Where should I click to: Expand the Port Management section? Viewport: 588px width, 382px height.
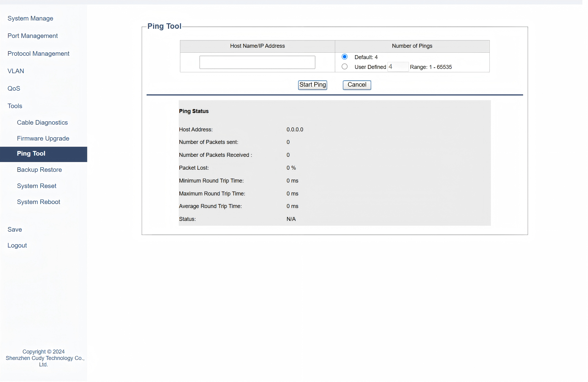pos(32,36)
